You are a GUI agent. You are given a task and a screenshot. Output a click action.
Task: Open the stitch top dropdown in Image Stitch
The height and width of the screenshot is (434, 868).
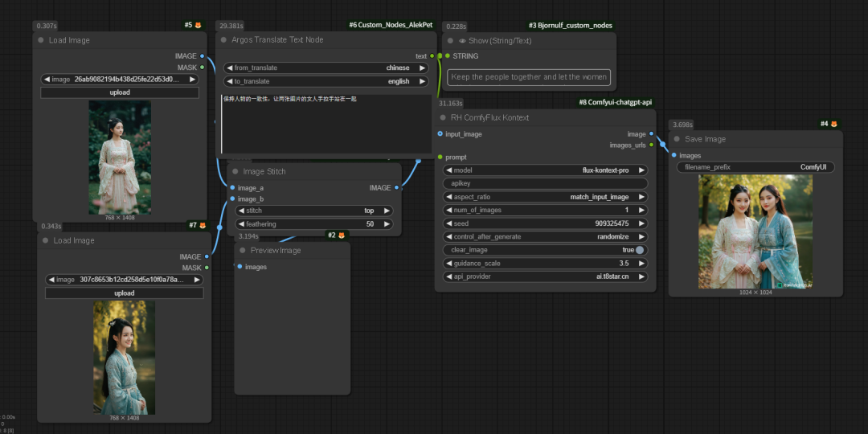click(x=314, y=211)
